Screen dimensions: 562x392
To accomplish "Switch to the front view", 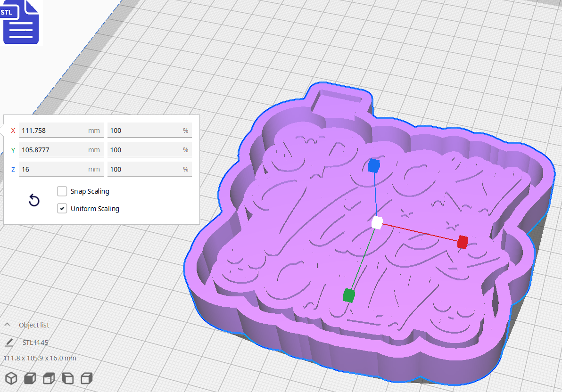I will point(29,378).
